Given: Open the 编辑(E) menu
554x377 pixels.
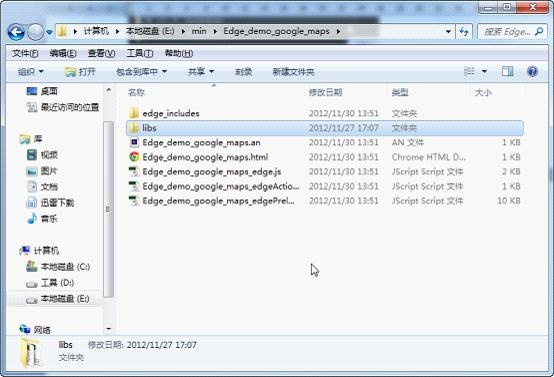Looking at the screenshot, I should [63, 53].
